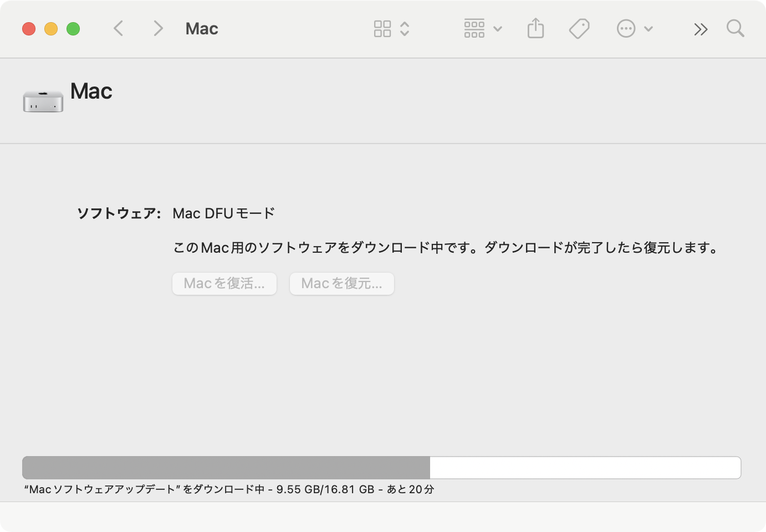The image size is (766, 532).
Task: Click the Macを復活... button
Action: coord(224,284)
